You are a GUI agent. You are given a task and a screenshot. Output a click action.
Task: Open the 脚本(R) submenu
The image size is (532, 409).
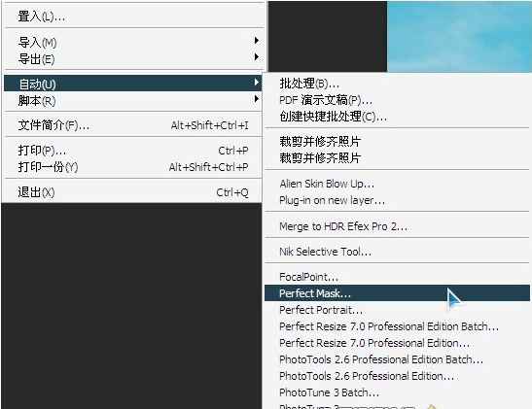coord(133,100)
